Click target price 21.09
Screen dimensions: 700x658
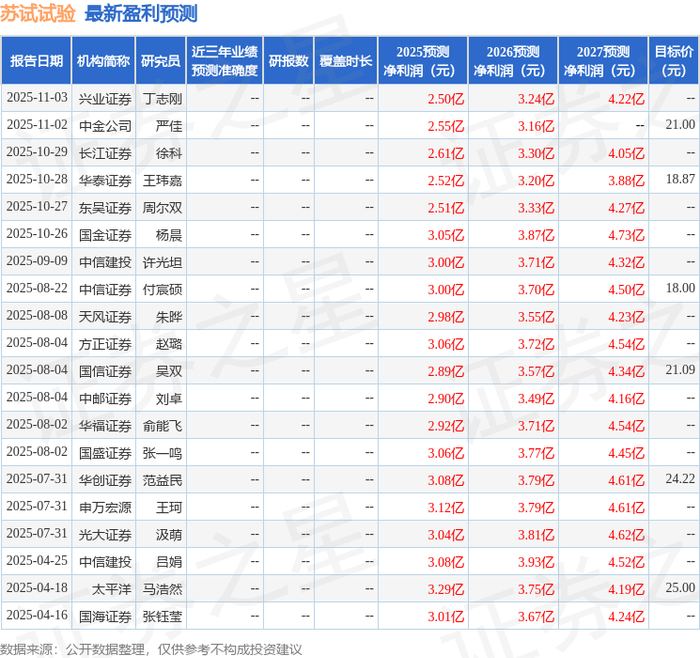(x=680, y=370)
